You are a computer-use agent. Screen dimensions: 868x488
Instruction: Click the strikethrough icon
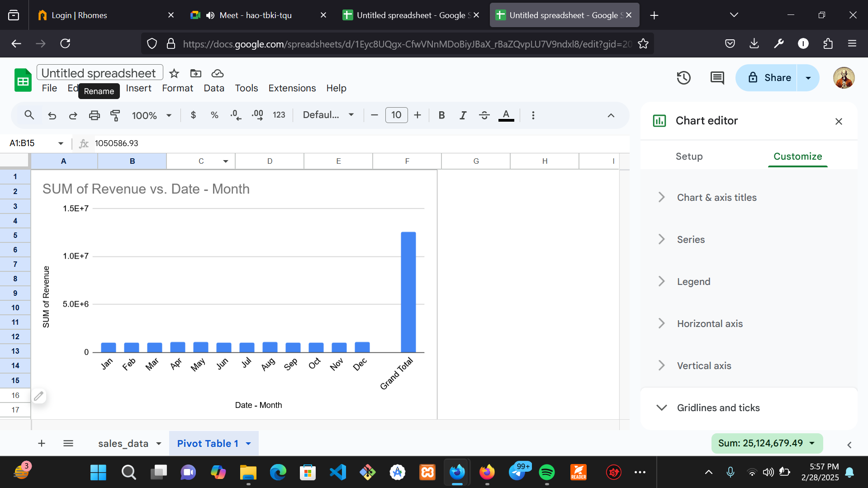(x=484, y=115)
